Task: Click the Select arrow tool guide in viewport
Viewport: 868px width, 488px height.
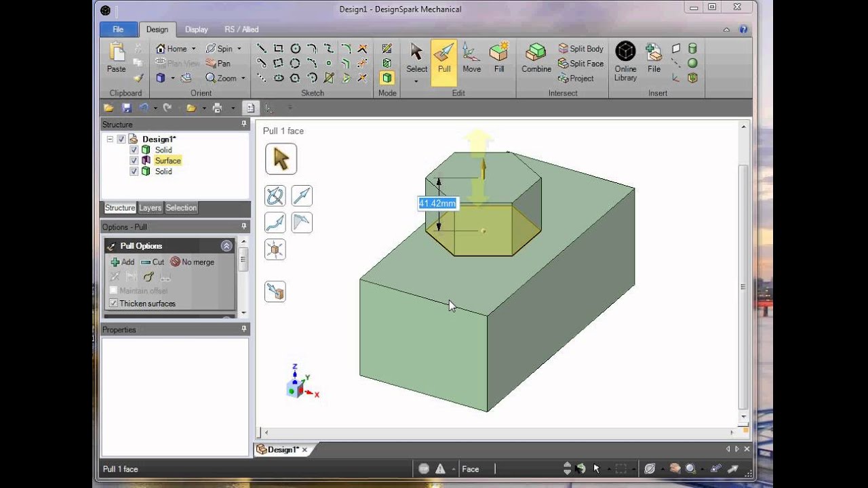Action: (x=281, y=159)
